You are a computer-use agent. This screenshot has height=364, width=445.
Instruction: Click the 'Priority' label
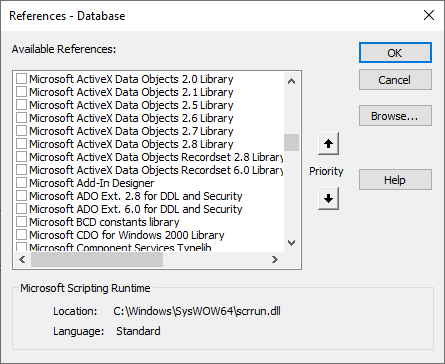[326, 171]
